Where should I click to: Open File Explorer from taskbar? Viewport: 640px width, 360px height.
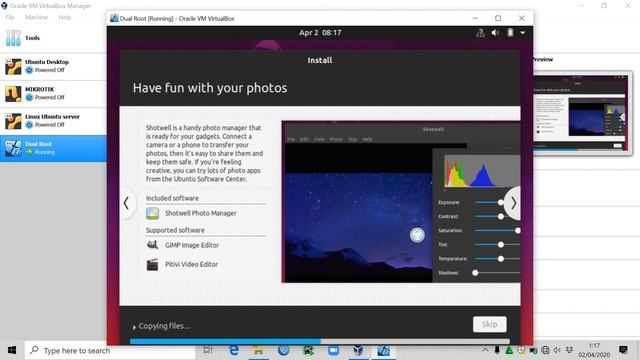(x=258, y=350)
